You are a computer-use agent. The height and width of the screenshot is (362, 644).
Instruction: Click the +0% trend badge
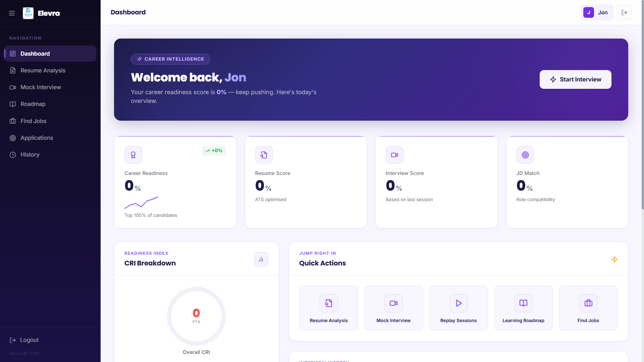[x=214, y=151]
